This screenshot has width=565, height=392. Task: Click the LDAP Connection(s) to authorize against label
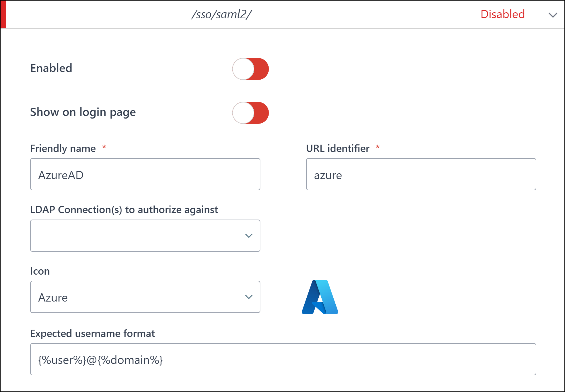point(124,210)
